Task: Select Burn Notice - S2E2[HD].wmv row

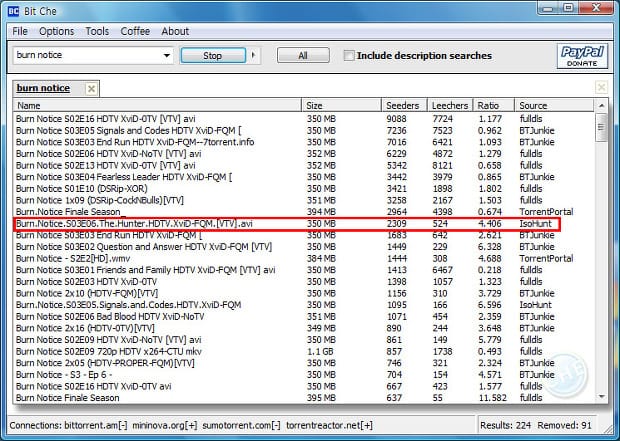Action: (x=304, y=258)
